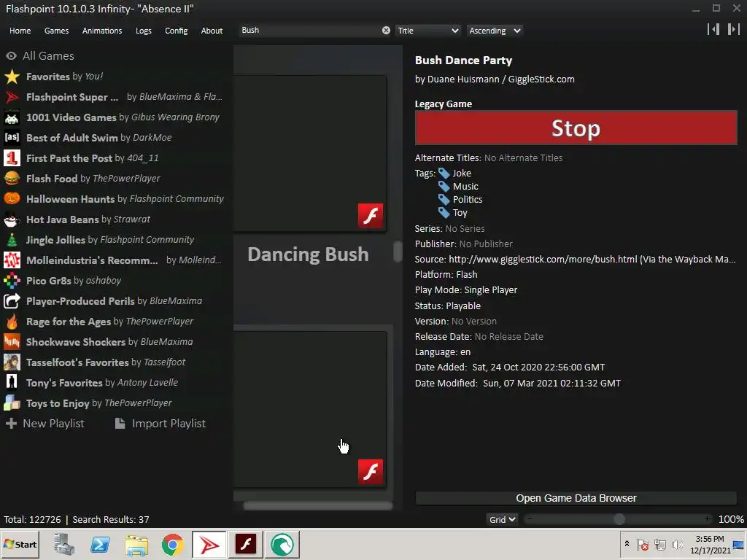Open Rage for the Ages flame icon

coord(12,322)
